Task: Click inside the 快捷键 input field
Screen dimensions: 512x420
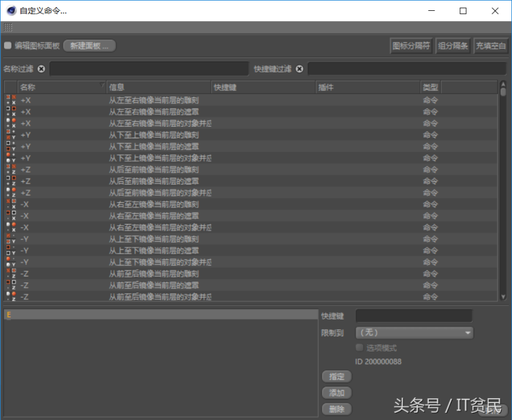Action: (413, 315)
